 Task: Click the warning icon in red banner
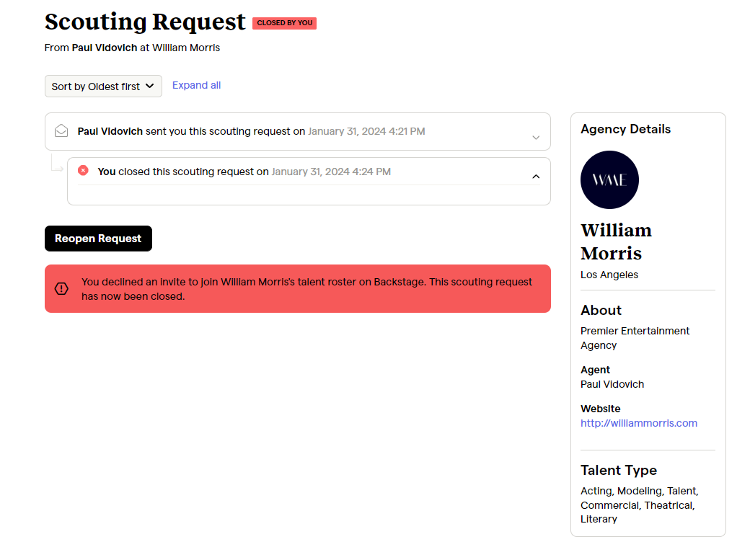(x=61, y=288)
